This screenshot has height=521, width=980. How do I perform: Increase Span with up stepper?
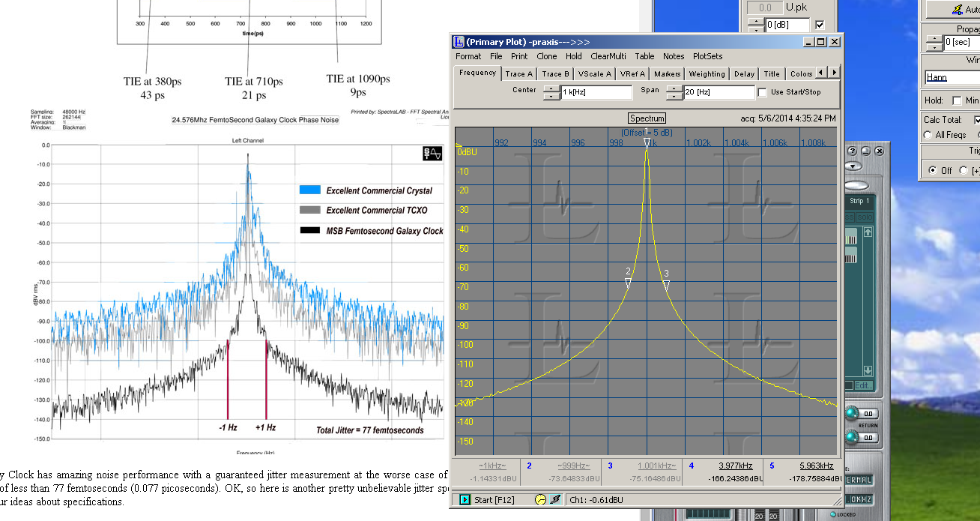point(674,88)
